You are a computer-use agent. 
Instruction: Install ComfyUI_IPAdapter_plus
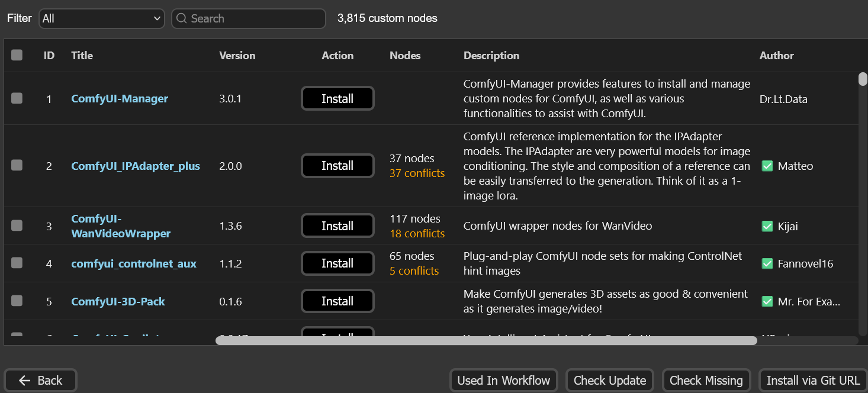point(337,166)
